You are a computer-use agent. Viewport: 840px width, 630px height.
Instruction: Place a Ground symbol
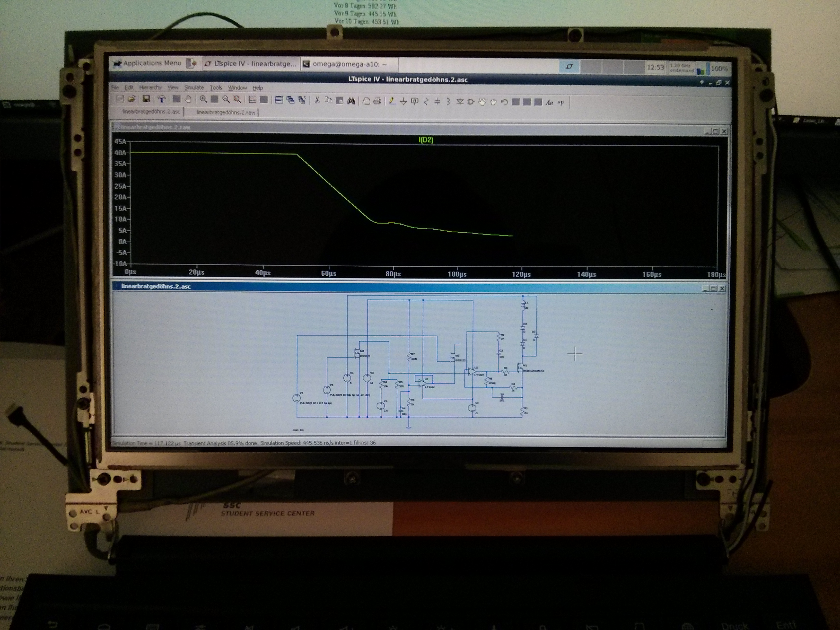pos(403,101)
